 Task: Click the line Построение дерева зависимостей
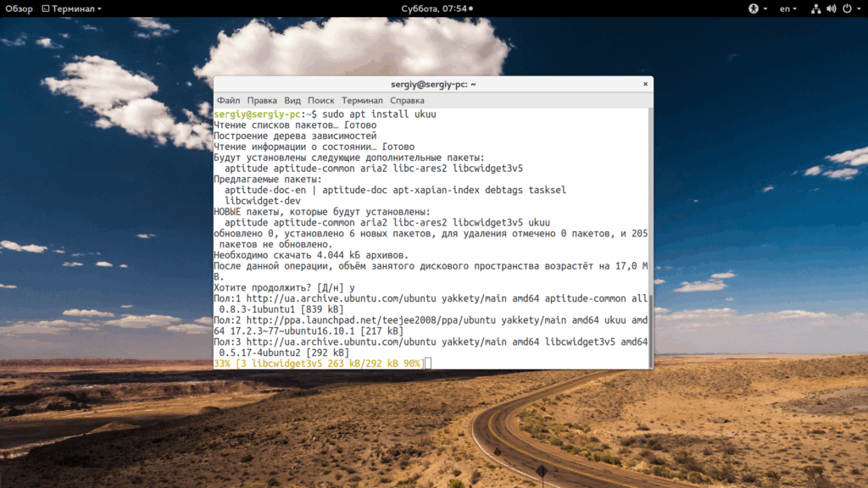295,136
